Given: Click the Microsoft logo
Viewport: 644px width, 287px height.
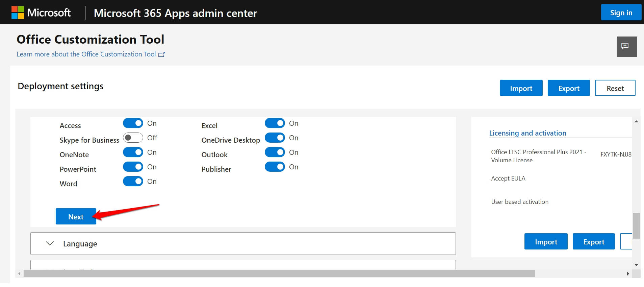Looking at the screenshot, I should tap(41, 13).
